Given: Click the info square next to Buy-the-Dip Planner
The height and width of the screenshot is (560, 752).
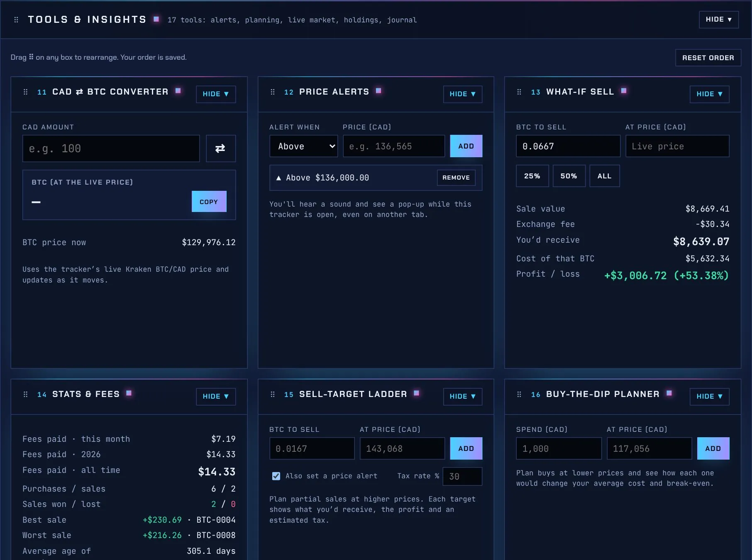Looking at the screenshot, I should tap(669, 393).
